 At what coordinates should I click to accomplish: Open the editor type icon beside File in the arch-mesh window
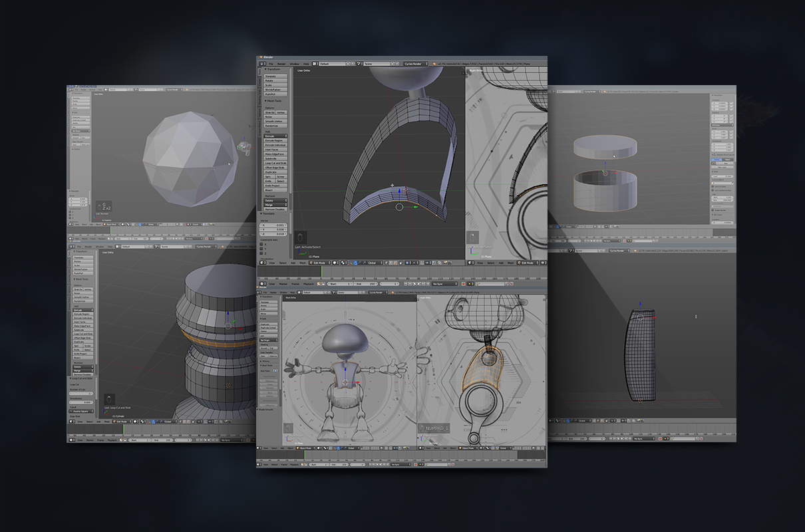261,64
